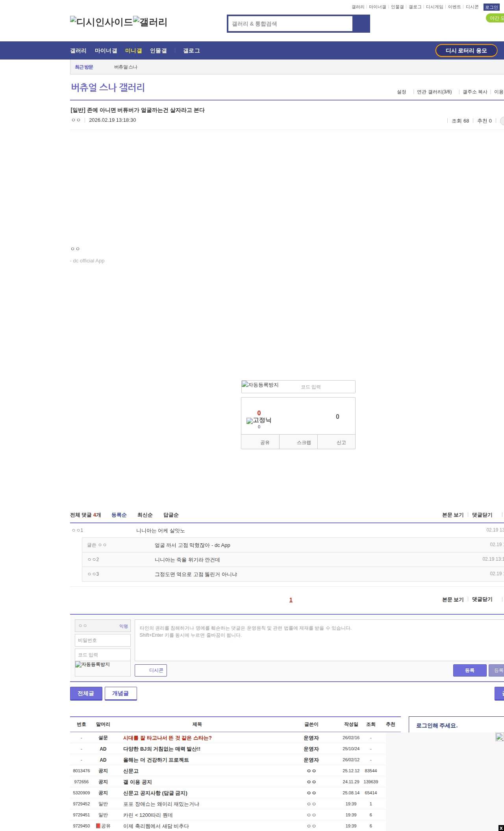Open post "이제 축리웹에서 새담 비추다"
This screenshot has width=504, height=831.
[x=156, y=826]
